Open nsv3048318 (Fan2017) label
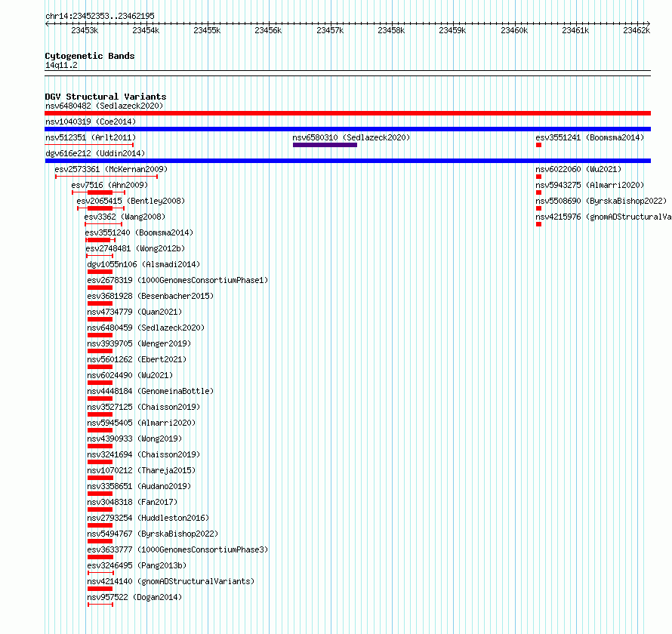Image resolution: width=672 pixels, height=634 pixels. (x=132, y=502)
